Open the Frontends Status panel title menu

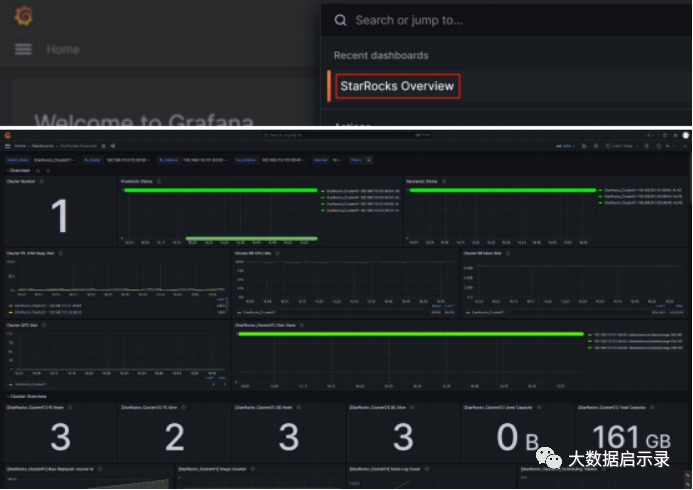coord(137,181)
